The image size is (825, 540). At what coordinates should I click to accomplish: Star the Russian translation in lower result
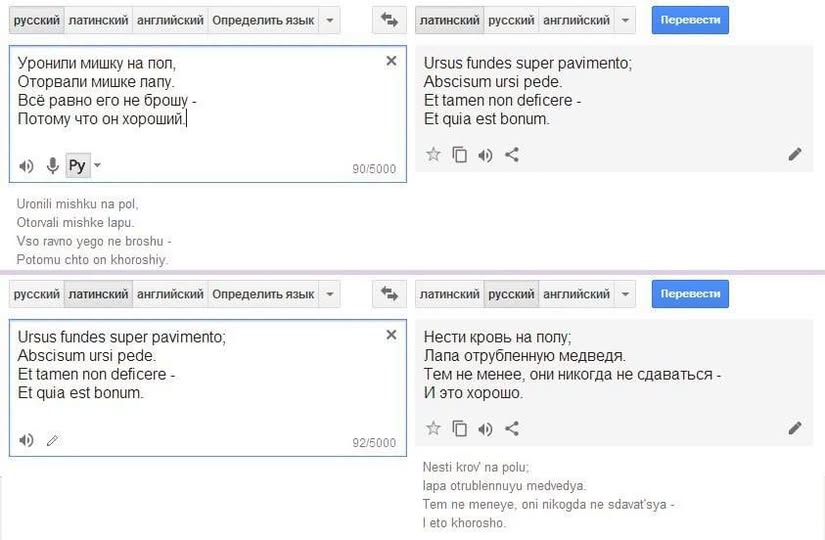433,428
